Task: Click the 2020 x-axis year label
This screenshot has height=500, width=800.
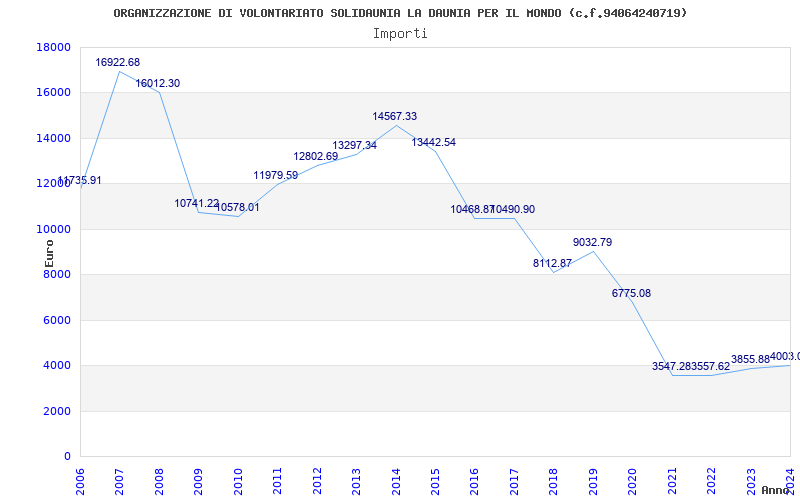Action: click(x=633, y=482)
